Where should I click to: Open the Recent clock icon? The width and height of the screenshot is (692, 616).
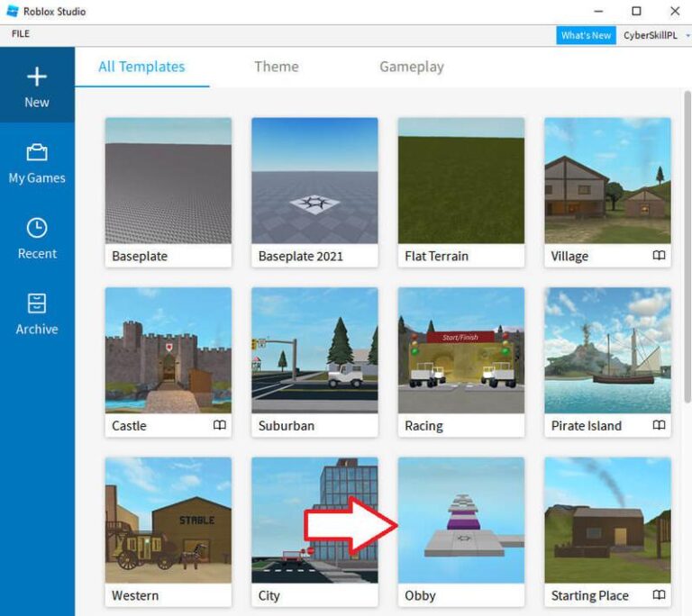37,228
